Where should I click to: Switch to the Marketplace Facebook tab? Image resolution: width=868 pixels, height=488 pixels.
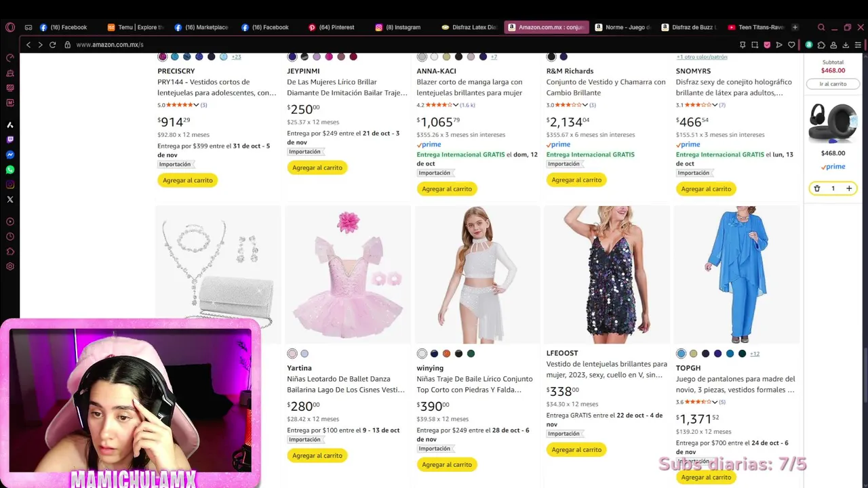pyautogui.click(x=202, y=27)
